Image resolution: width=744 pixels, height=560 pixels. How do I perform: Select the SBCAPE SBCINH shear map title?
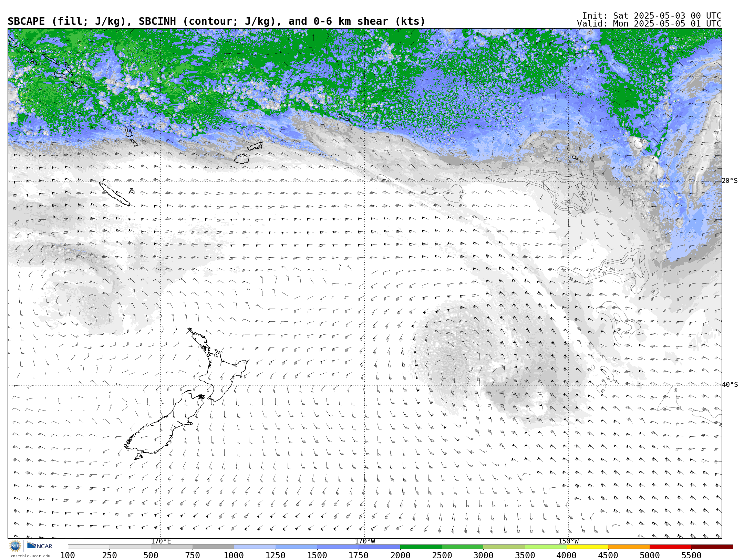click(216, 21)
